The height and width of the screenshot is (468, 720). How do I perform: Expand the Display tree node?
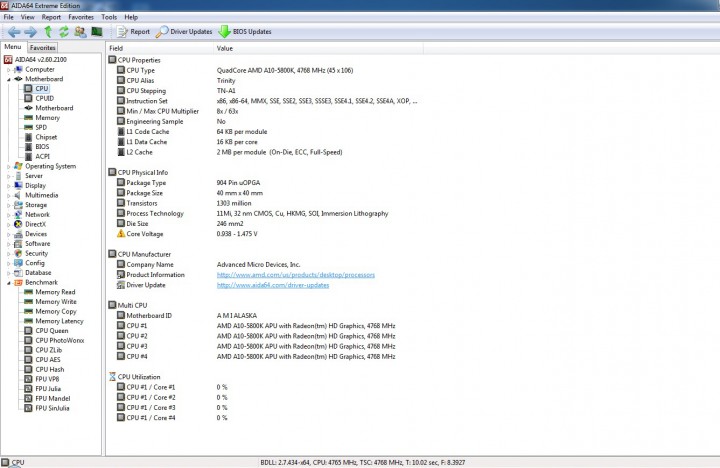point(8,186)
